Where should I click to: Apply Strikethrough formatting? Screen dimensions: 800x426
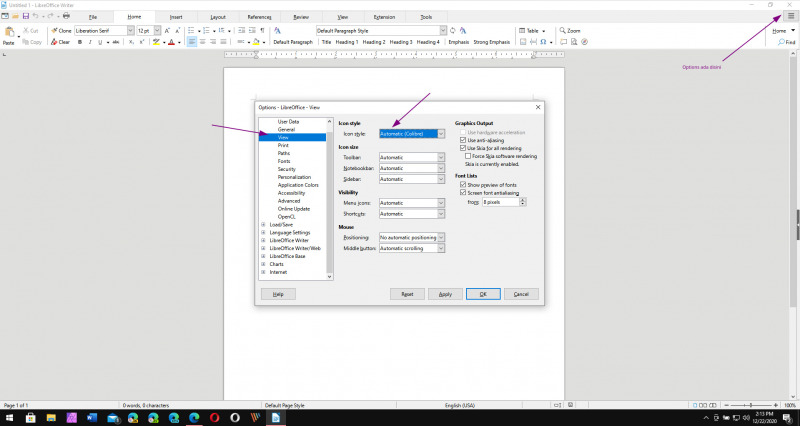coord(116,42)
